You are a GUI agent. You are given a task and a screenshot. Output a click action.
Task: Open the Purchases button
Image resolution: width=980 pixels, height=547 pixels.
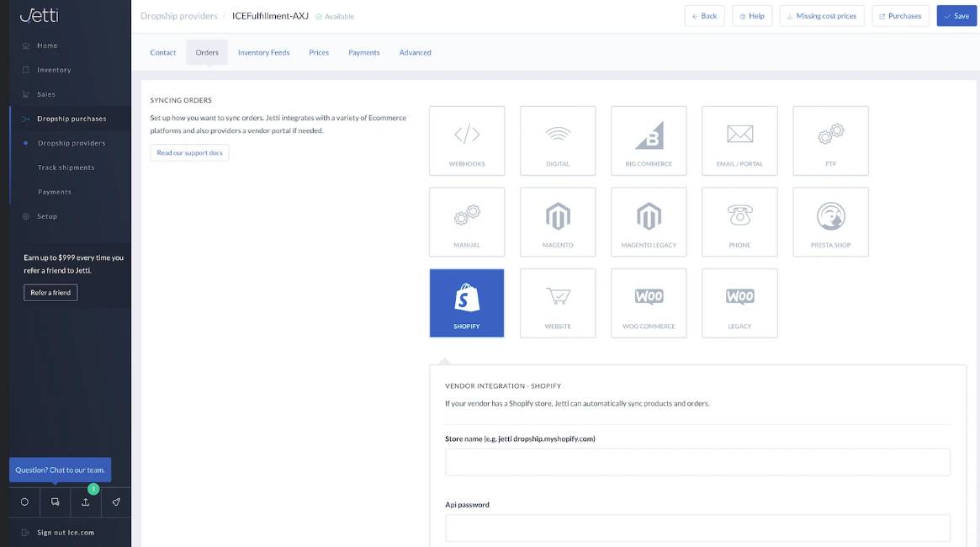point(901,16)
